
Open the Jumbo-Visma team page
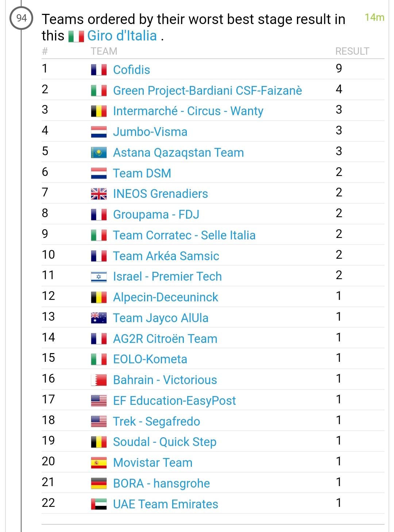coord(150,132)
